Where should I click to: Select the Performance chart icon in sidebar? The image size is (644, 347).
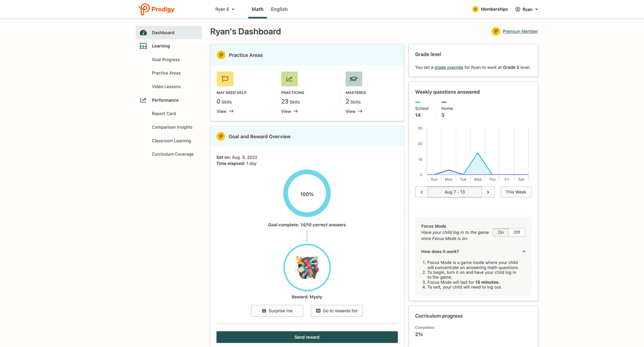(x=143, y=100)
